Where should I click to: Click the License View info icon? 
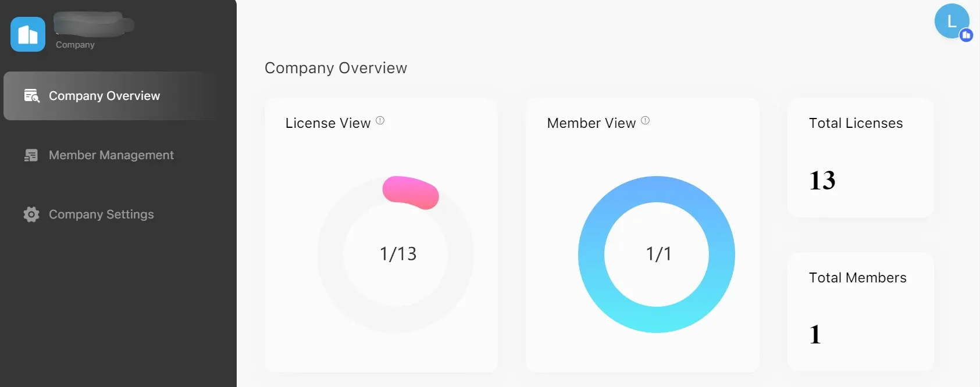[380, 120]
